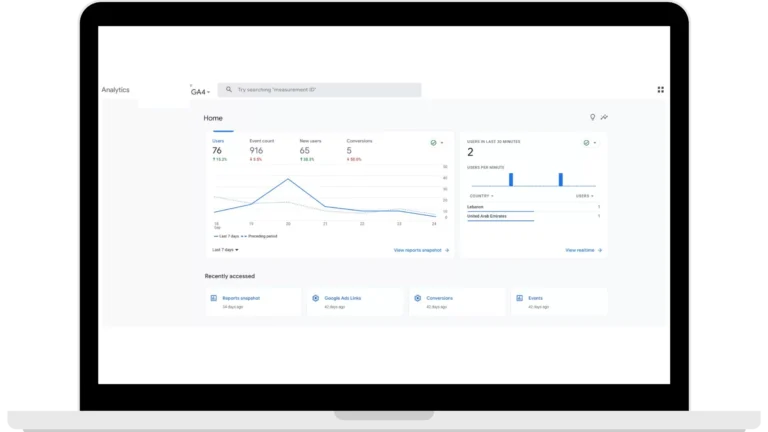Open the USERS metric dropdown in realtime card

(584, 196)
